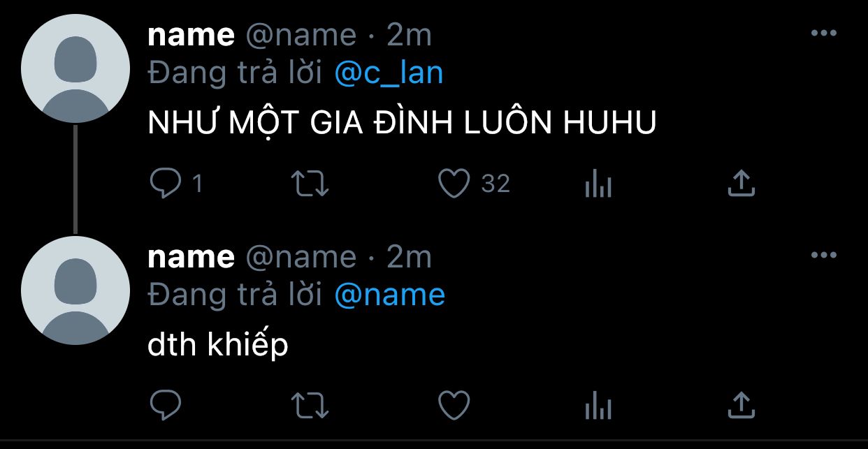The width and height of the screenshot is (868, 449).
Task: Share the dth khiếp tweet
Action: click(742, 404)
